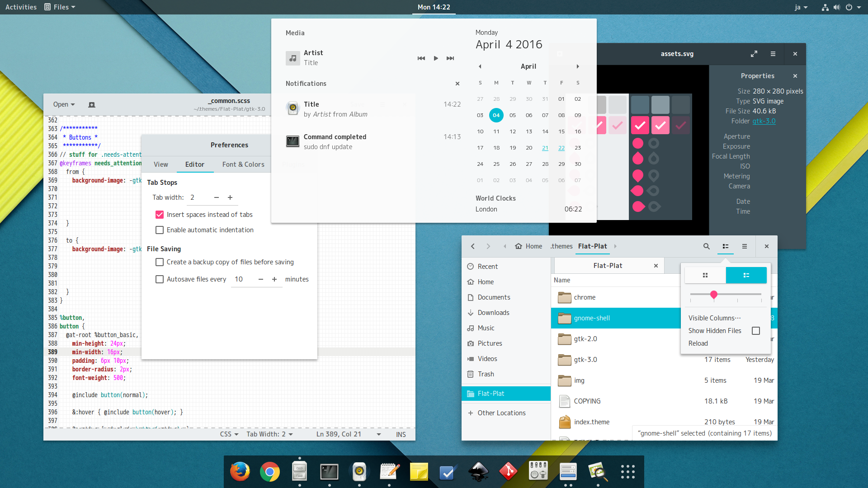Screen dimensions: 868x488
Task: Expand the CSS language selector
Action: [229, 434]
